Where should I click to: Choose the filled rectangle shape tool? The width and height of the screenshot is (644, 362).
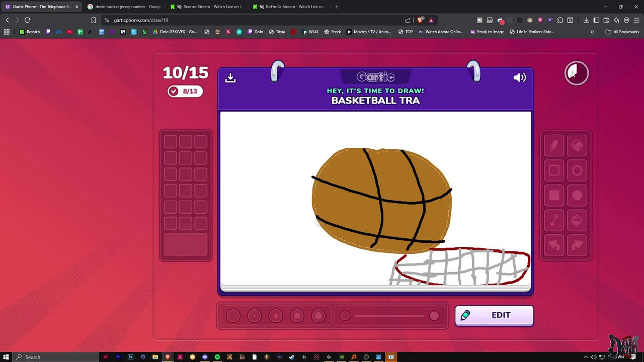554,196
